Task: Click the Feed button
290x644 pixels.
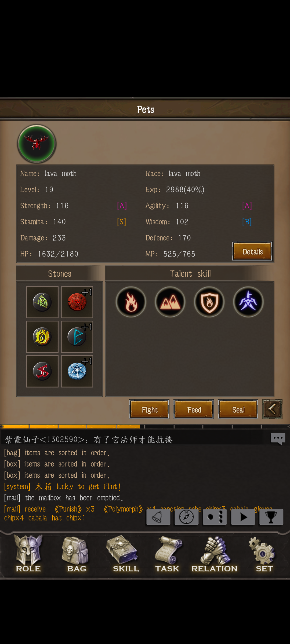Action: [194, 409]
